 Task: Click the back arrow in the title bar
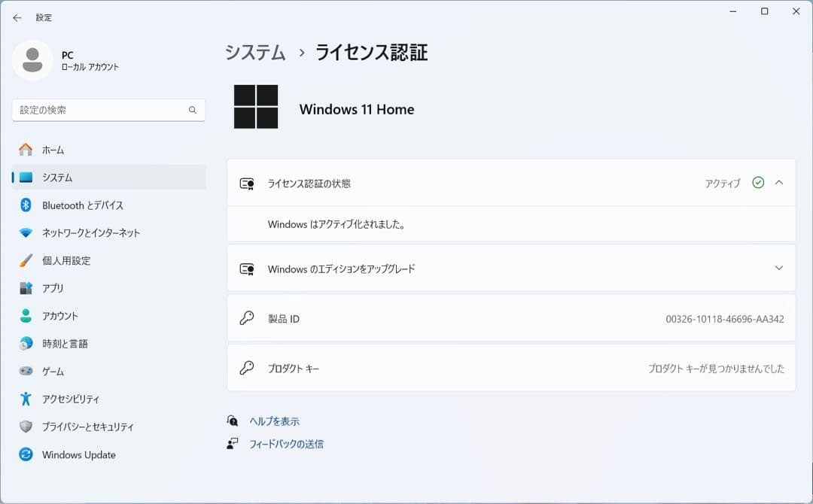17,17
